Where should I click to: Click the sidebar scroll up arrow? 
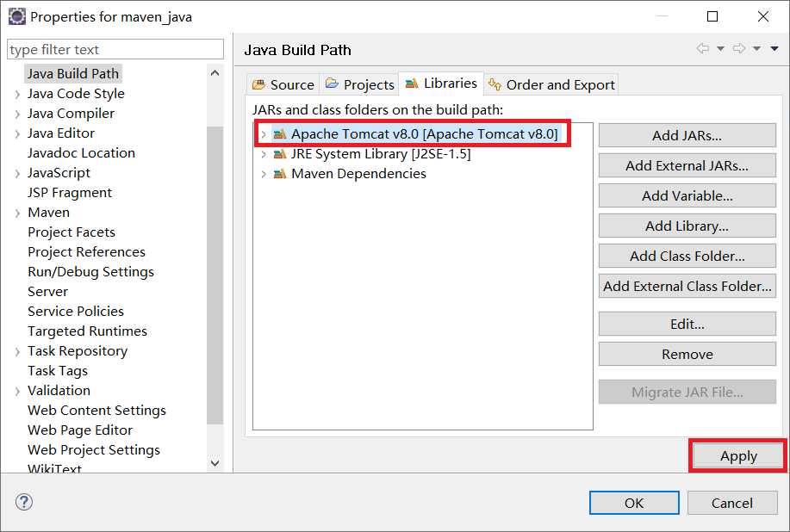click(x=215, y=73)
